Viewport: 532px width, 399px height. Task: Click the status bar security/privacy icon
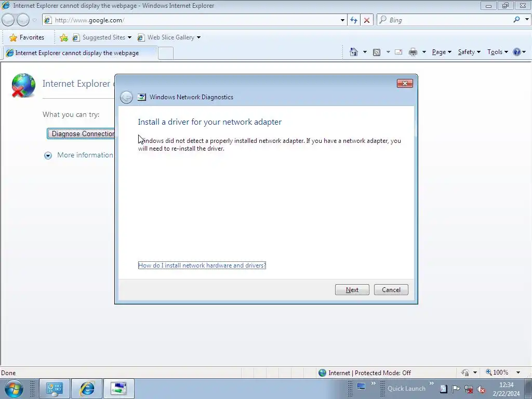tap(465, 373)
